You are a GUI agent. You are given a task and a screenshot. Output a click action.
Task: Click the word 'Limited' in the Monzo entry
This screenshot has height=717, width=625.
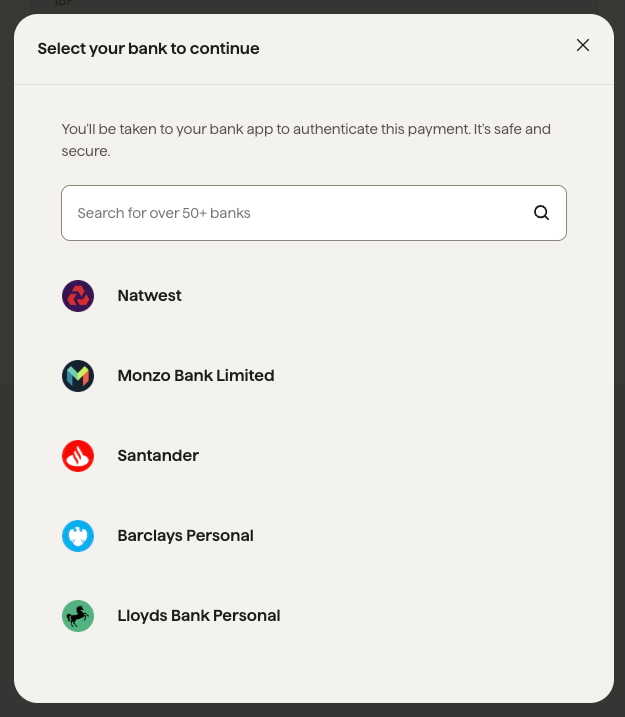[x=245, y=375]
